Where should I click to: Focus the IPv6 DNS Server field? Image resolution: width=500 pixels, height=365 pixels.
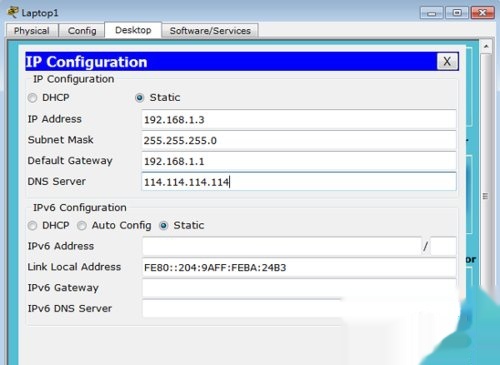coord(299,309)
